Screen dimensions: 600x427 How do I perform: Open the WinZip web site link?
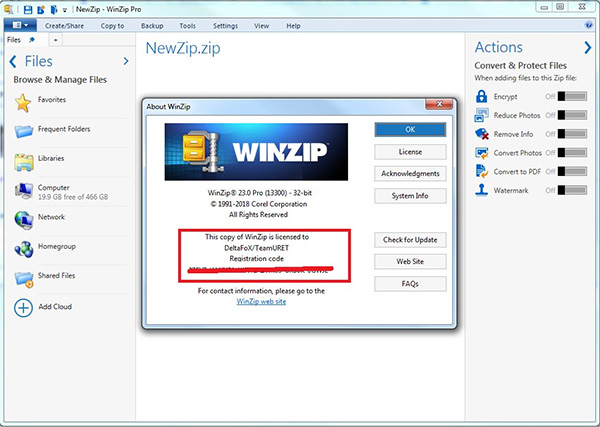(x=261, y=302)
